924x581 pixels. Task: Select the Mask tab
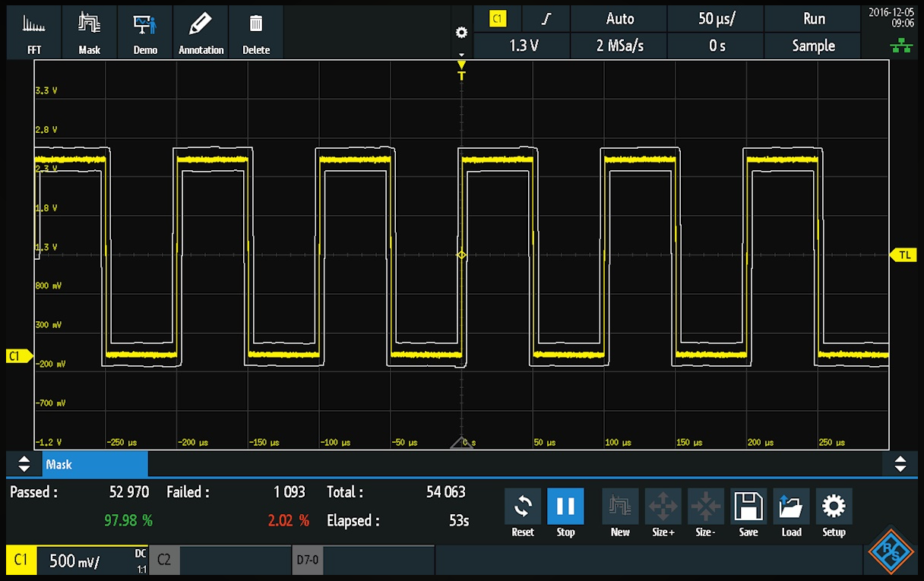point(95,464)
